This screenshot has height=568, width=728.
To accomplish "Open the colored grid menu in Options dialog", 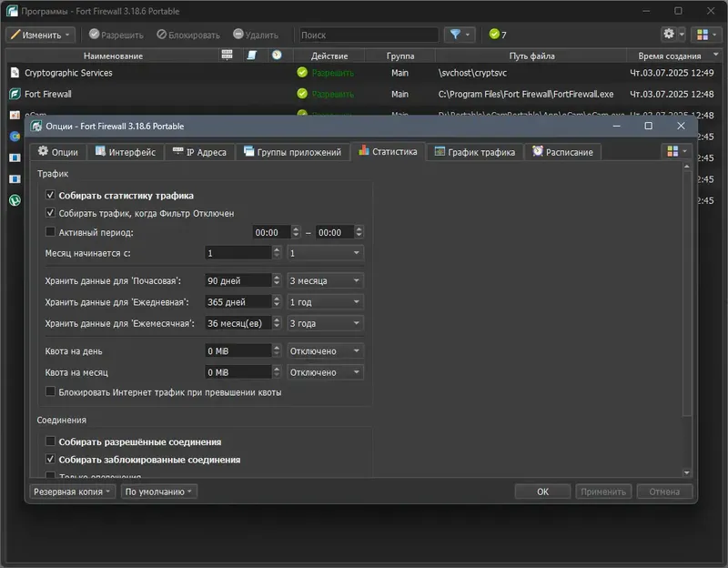I will point(676,151).
